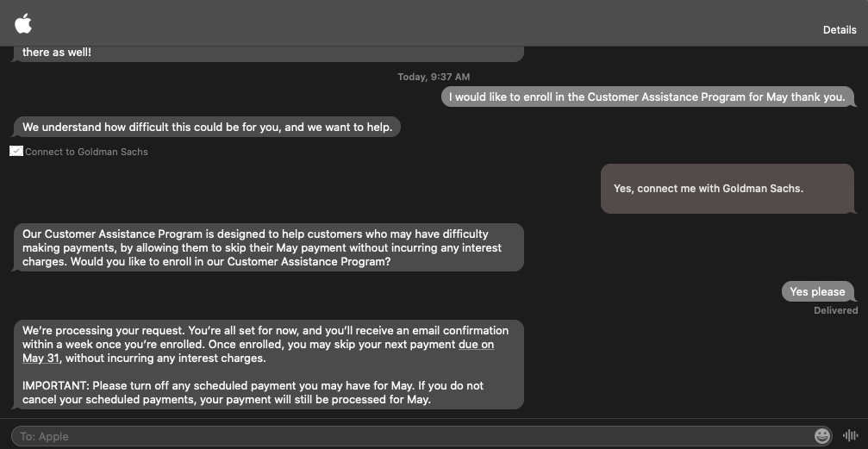Image resolution: width=868 pixels, height=449 pixels.
Task: Start recording an audio message
Action: point(850,436)
